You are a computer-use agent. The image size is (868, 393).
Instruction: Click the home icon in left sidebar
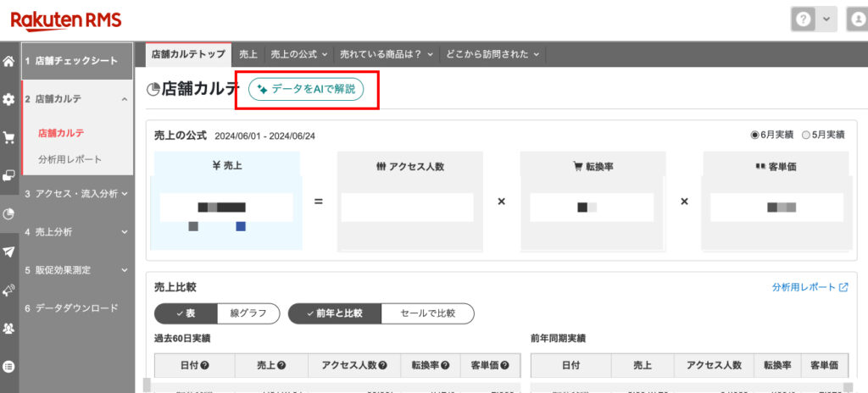[8, 62]
